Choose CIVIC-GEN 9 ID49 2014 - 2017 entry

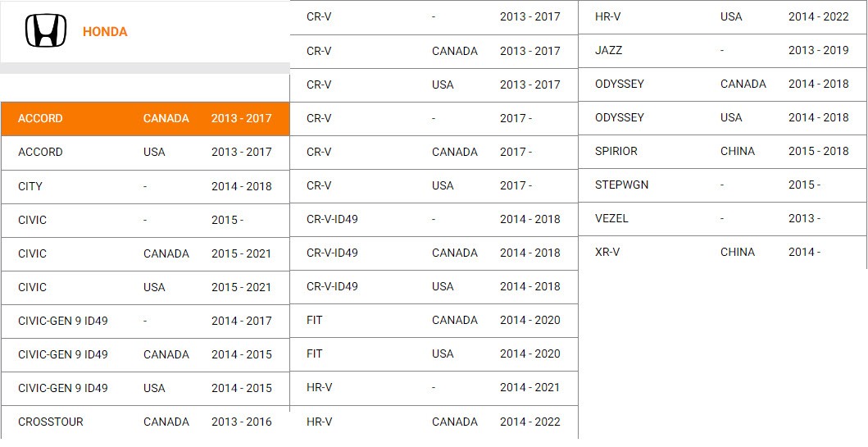pyautogui.click(x=145, y=322)
